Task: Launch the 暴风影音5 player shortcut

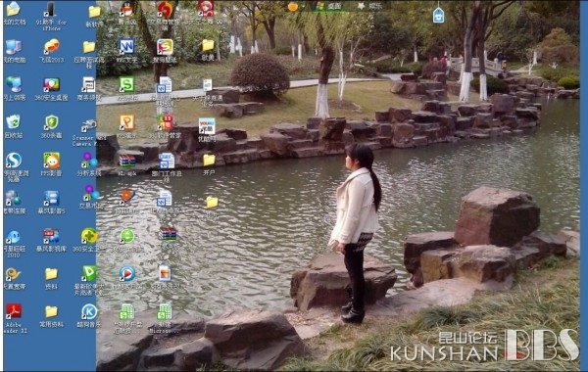Action: (x=51, y=198)
